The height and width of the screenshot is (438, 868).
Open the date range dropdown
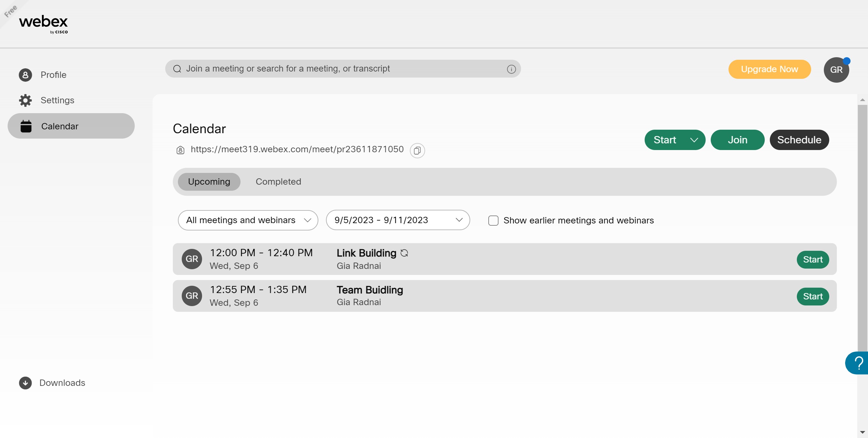pyautogui.click(x=397, y=220)
